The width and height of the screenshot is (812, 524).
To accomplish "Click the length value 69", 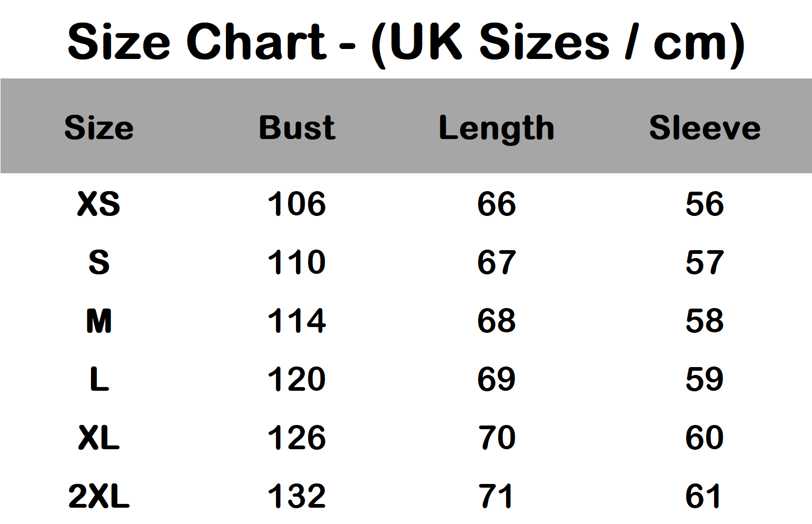I will (497, 379).
